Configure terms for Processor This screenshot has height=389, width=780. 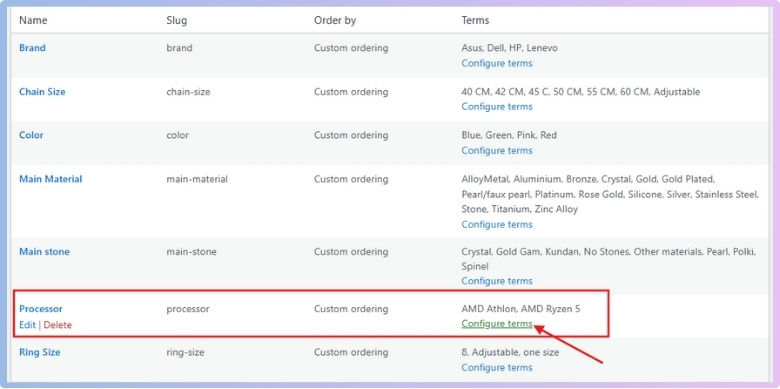coord(497,324)
